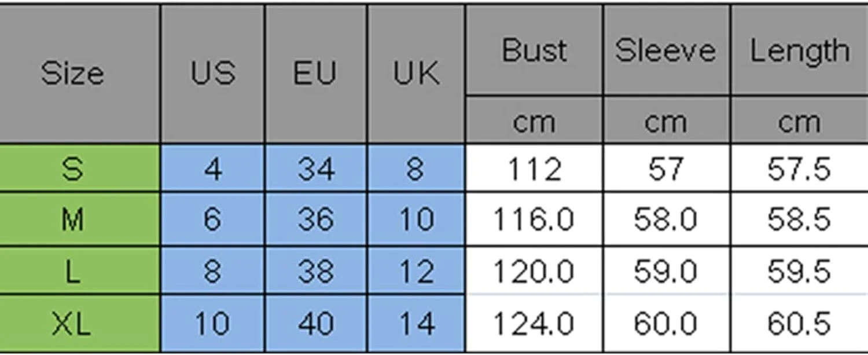
Task: Click the EU size 40 cell
Action: 316,323
